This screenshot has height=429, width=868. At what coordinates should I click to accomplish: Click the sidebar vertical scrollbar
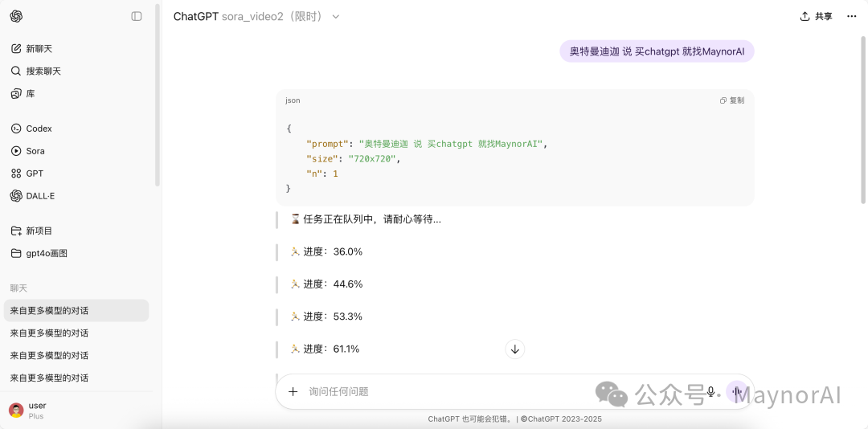click(x=158, y=96)
